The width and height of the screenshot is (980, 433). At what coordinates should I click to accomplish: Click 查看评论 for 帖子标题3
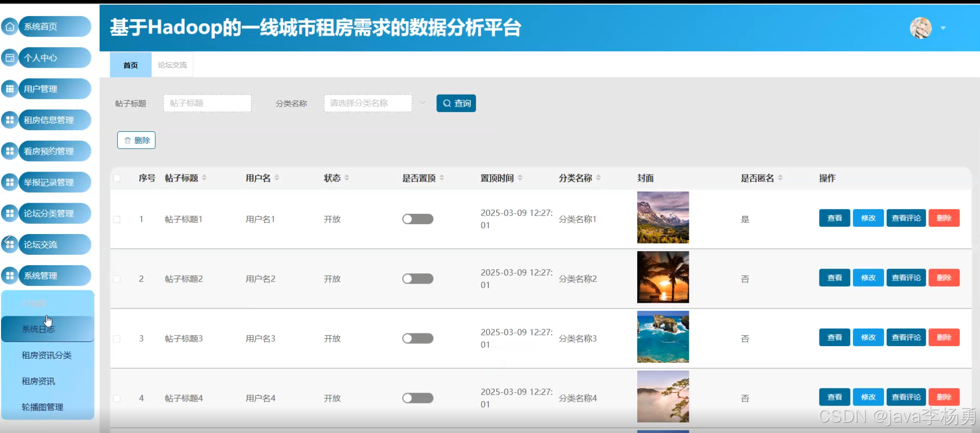click(906, 337)
